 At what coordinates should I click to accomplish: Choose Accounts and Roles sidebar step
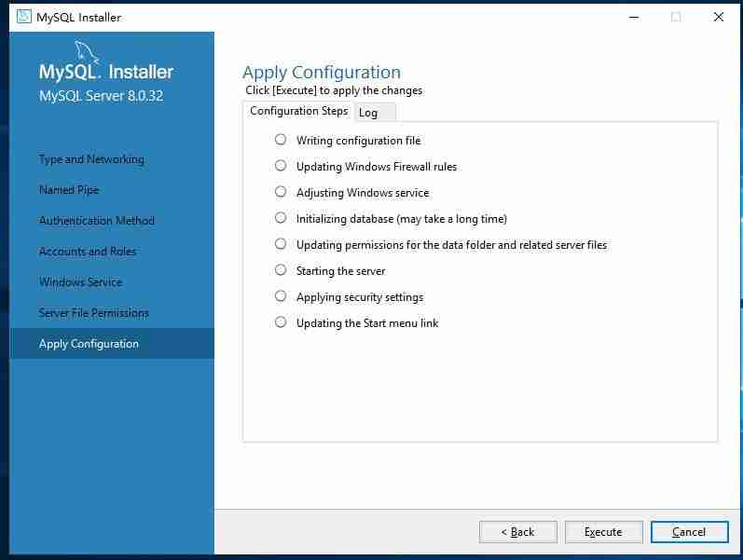(88, 252)
